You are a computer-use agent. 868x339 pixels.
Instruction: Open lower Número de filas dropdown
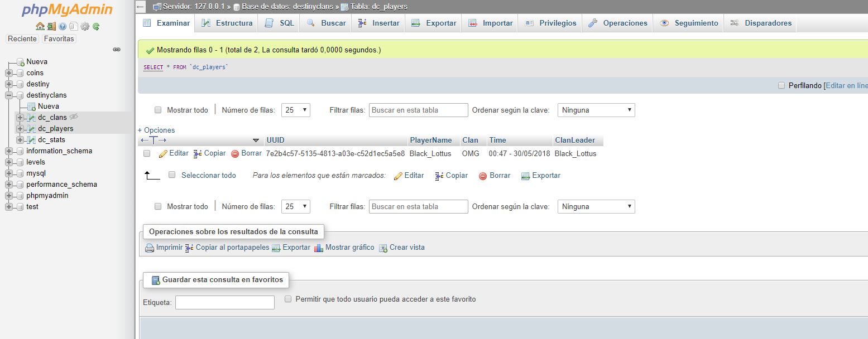pos(295,206)
